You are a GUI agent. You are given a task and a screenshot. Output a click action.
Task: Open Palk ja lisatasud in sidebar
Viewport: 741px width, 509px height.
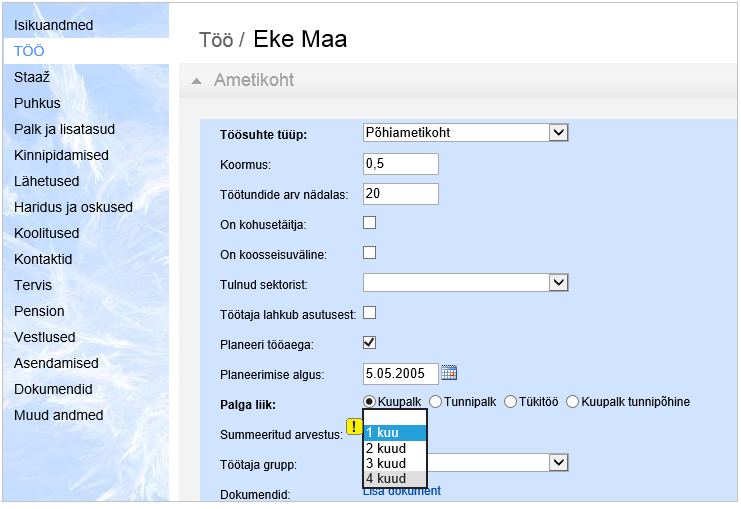click(64, 129)
